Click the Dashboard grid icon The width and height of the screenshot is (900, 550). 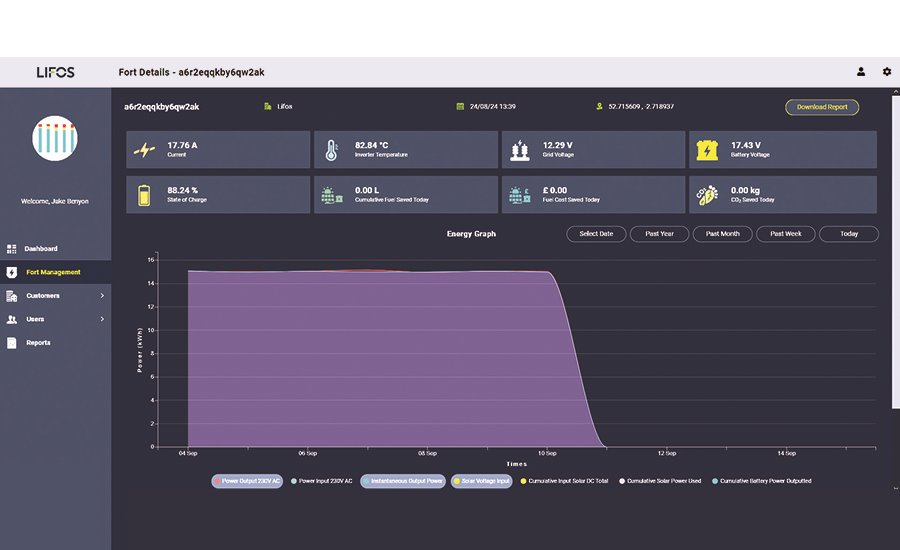click(x=11, y=249)
